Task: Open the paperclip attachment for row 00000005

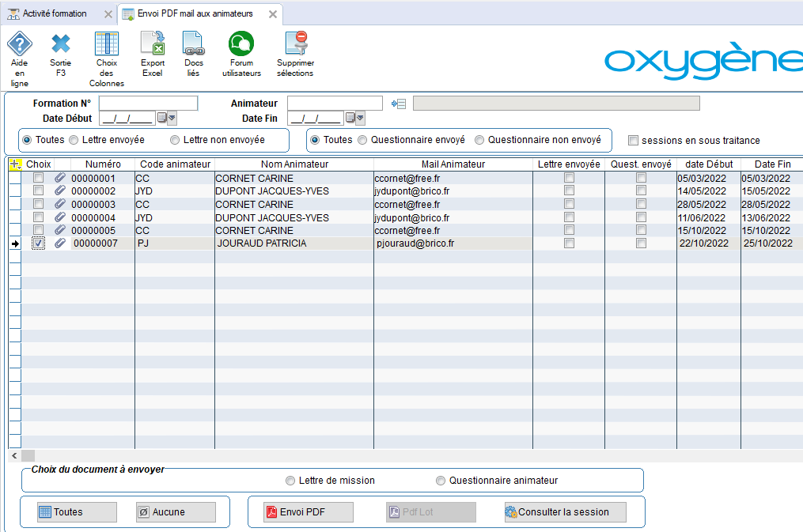Action: click(x=60, y=230)
